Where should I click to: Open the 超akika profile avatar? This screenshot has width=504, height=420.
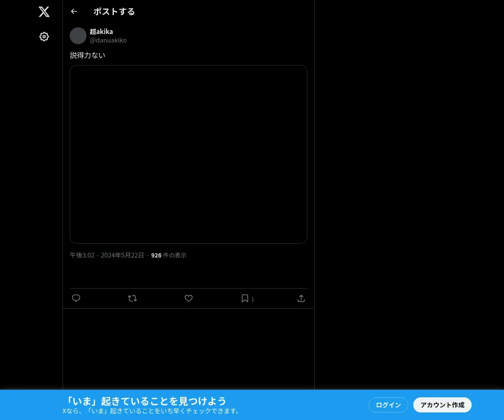pyautogui.click(x=78, y=36)
